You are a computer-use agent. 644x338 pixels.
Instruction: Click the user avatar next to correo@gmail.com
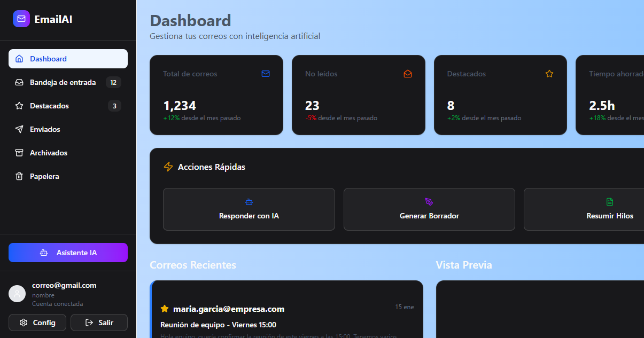click(17, 294)
